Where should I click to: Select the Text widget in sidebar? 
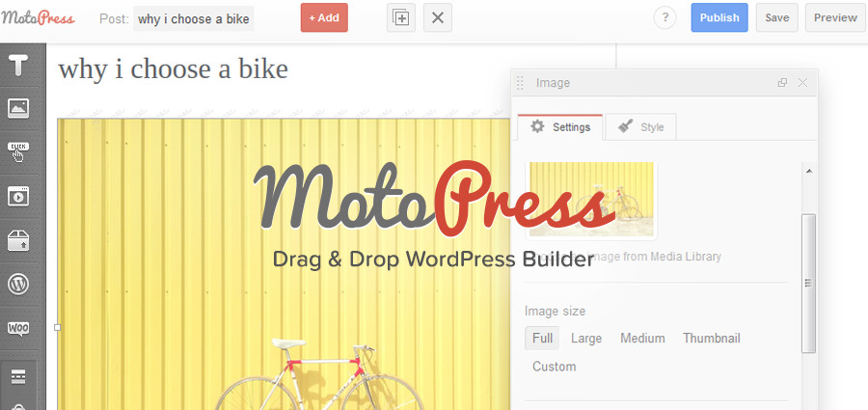(18, 65)
